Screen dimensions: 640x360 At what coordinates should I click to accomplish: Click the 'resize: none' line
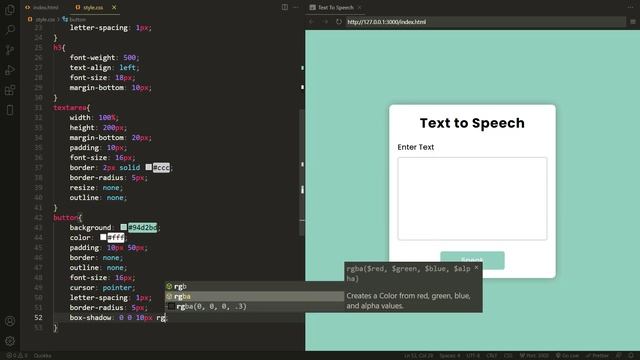[96, 187]
